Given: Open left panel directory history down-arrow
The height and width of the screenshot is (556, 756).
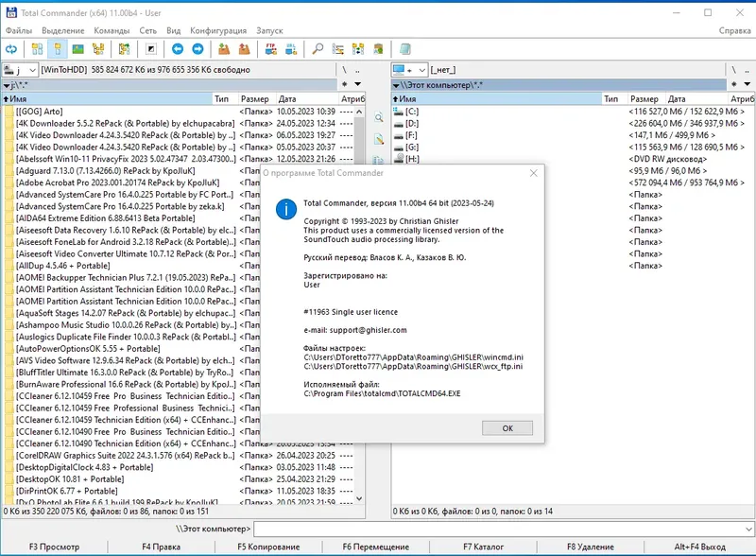Looking at the screenshot, I should [358, 84].
